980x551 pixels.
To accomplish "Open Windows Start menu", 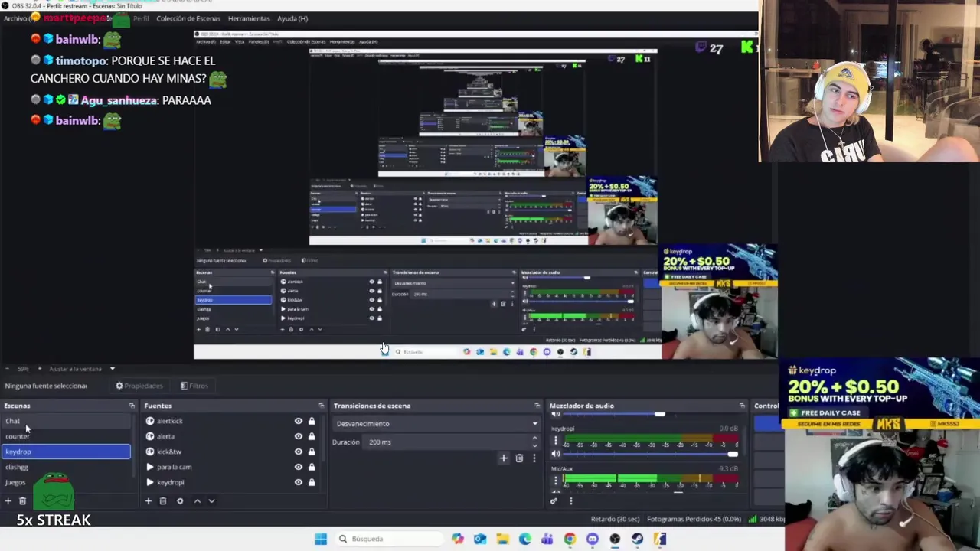I will point(321,539).
